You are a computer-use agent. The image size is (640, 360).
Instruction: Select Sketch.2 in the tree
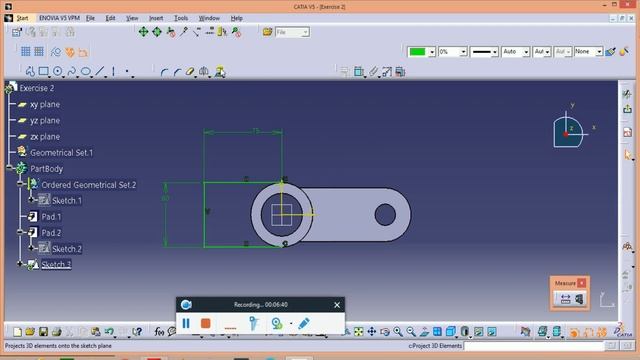point(67,249)
